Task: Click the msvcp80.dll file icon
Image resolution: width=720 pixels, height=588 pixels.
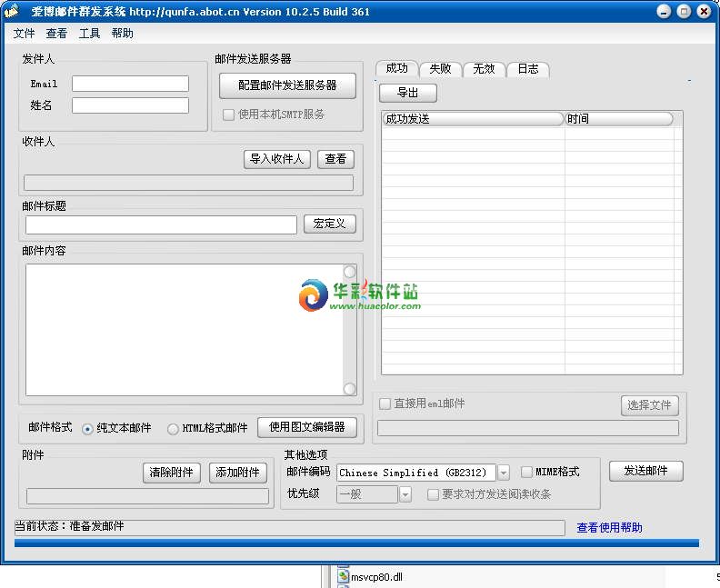Action: 343,576
